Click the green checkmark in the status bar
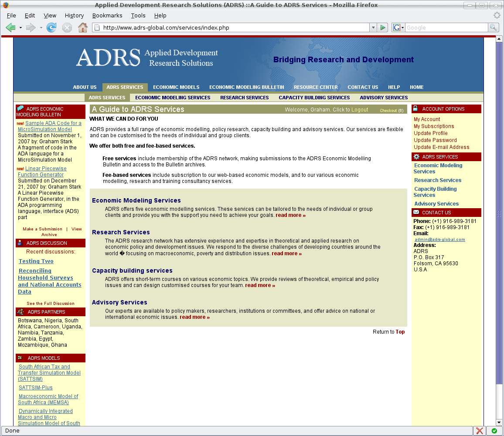This screenshot has height=436, width=504. tap(495, 431)
